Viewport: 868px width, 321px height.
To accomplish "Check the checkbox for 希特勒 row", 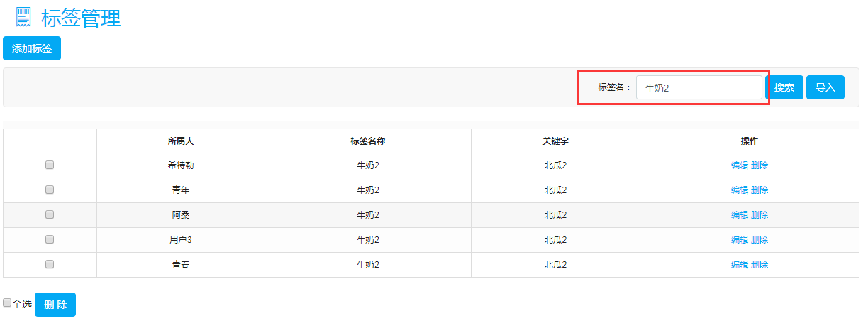I will click(50, 165).
